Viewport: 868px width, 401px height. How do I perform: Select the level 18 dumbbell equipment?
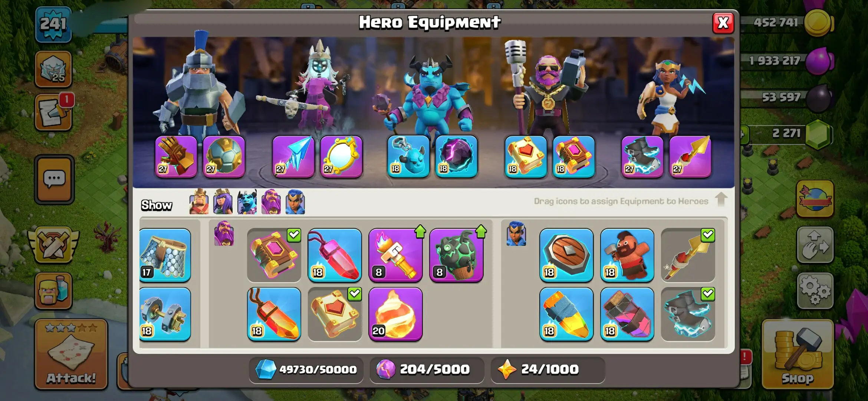click(x=165, y=314)
